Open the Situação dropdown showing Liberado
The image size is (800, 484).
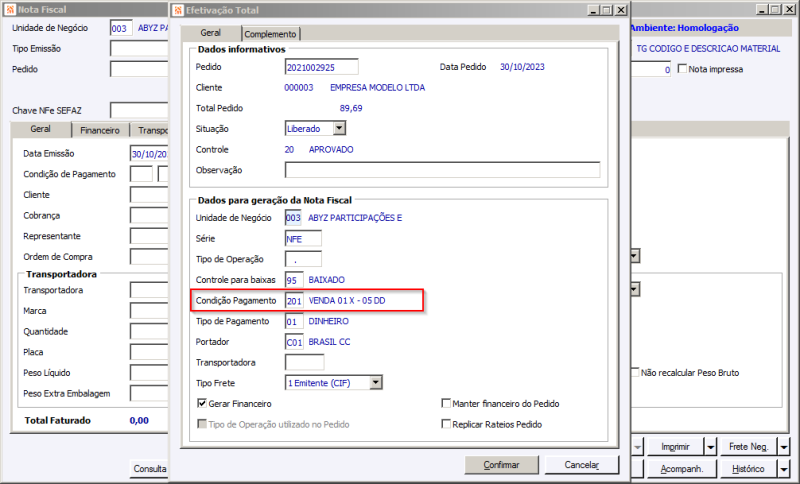339,128
